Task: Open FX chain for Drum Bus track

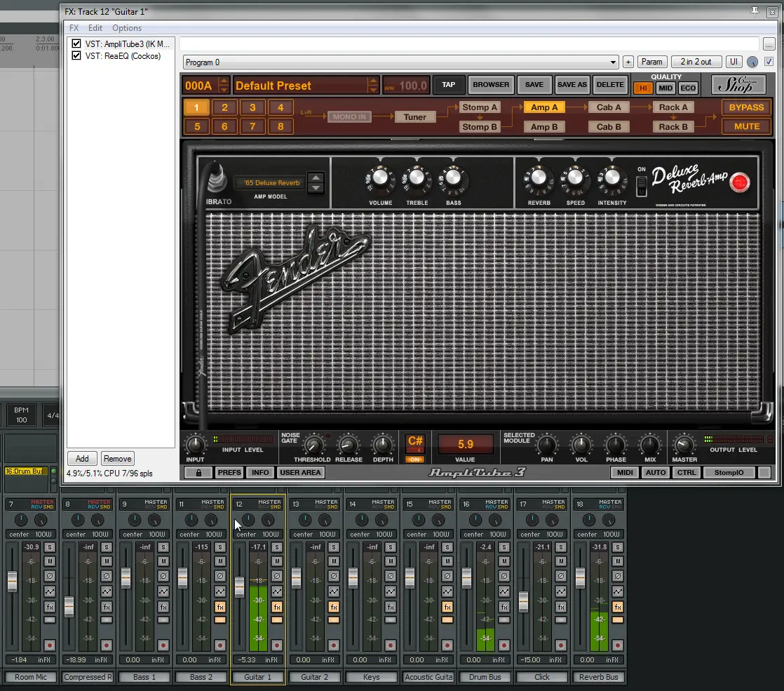Action: (x=504, y=607)
